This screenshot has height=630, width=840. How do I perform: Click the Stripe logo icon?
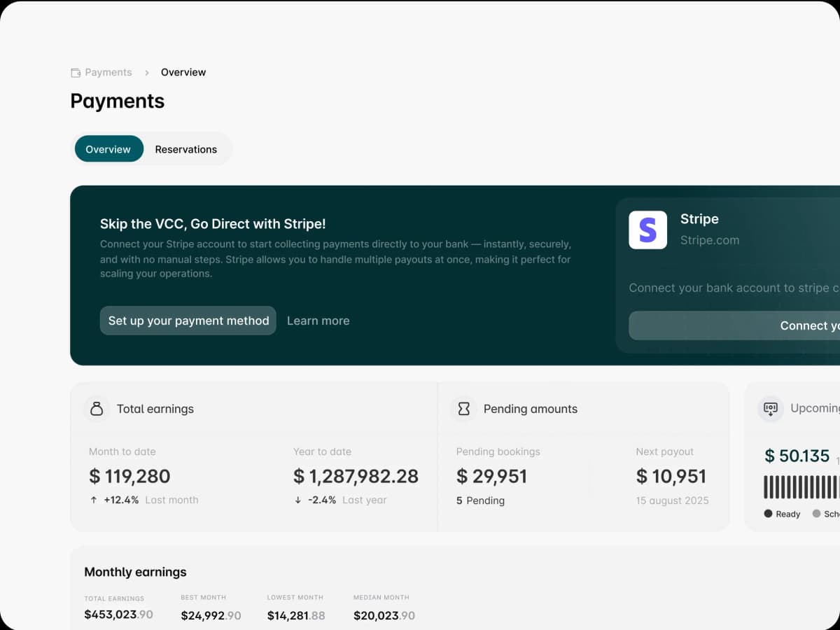[x=647, y=230]
